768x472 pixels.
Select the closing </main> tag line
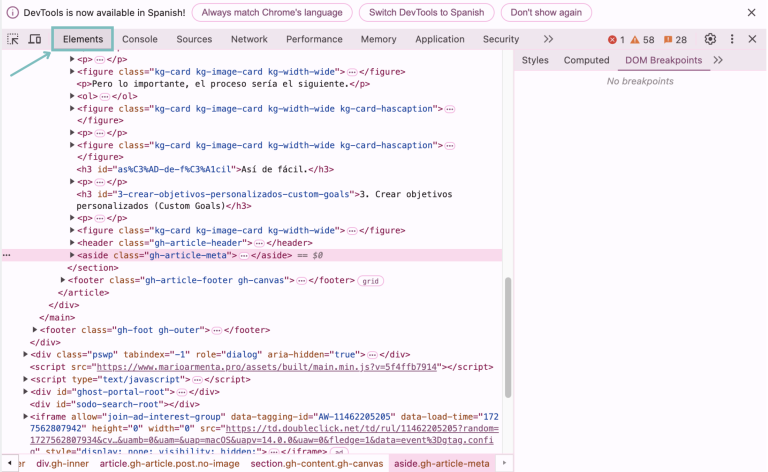[57, 317]
